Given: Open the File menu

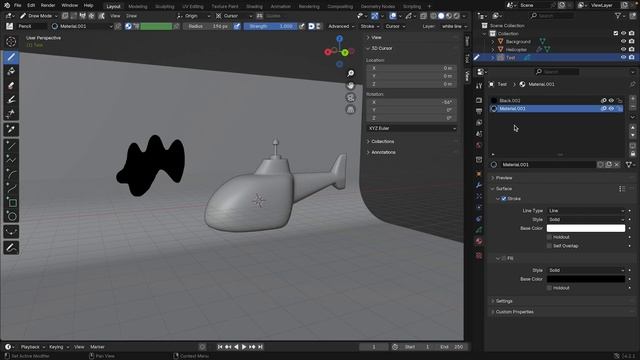Looking at the screenshot, I should (x=18, y=5).
